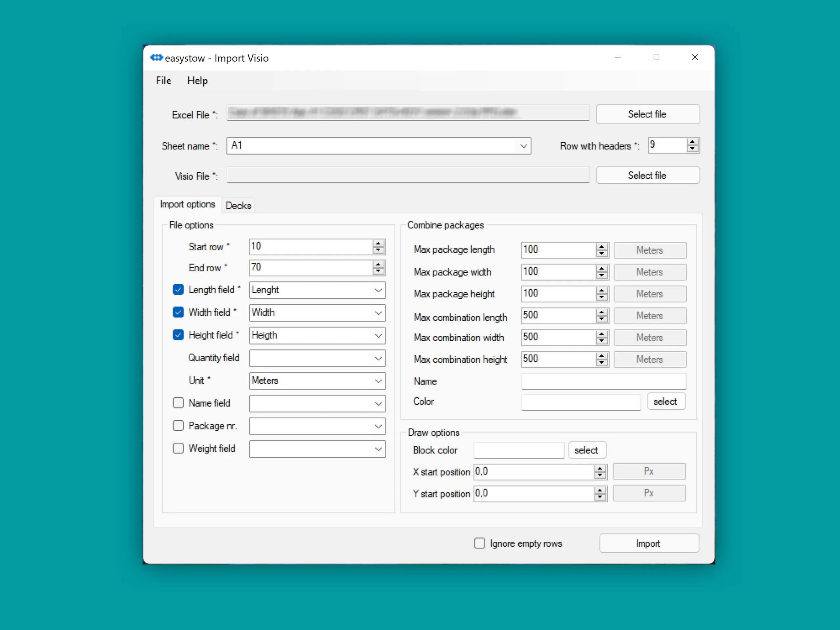Increase the Row with headers spinner value
Screen dimensions: 840x630
[x=692, y=142]
